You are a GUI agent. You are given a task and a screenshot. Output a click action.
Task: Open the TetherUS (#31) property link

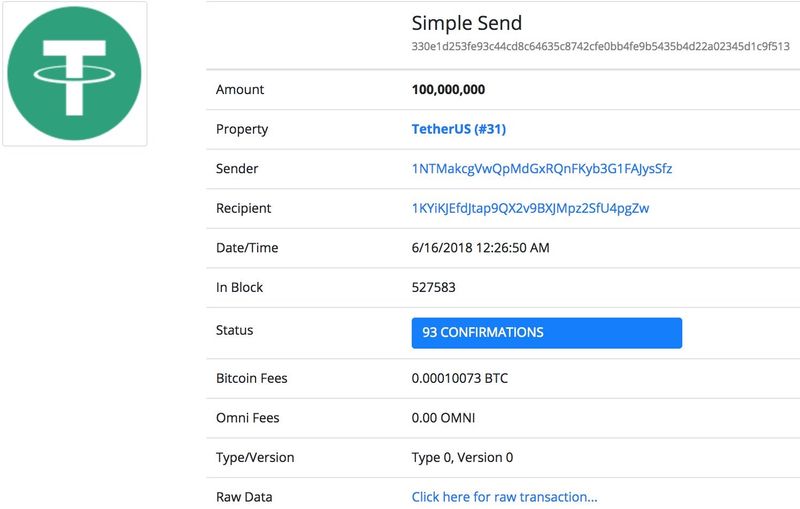(459, 129)
